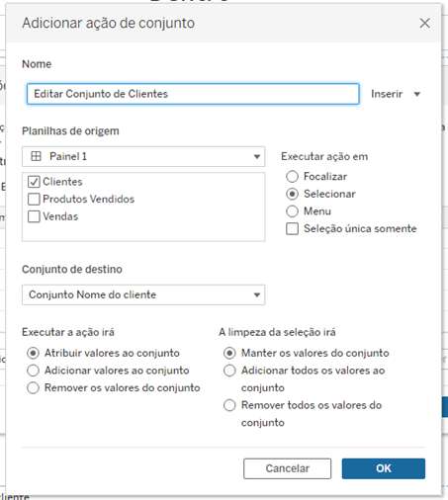Enable Seleção única somente checkbox
Screen dimensions: 448x500
click(292, 228)
